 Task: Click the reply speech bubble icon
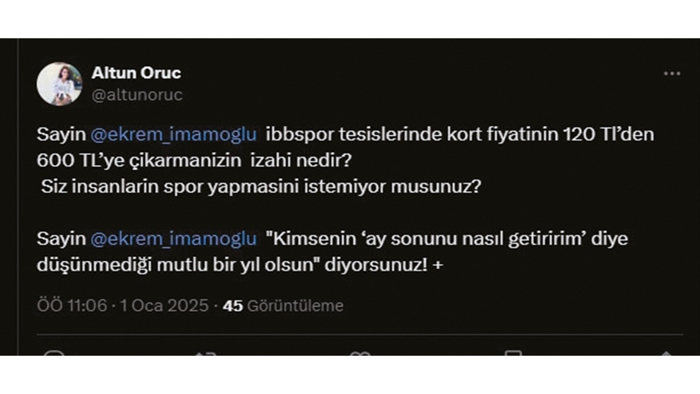[x=54, y=353]
